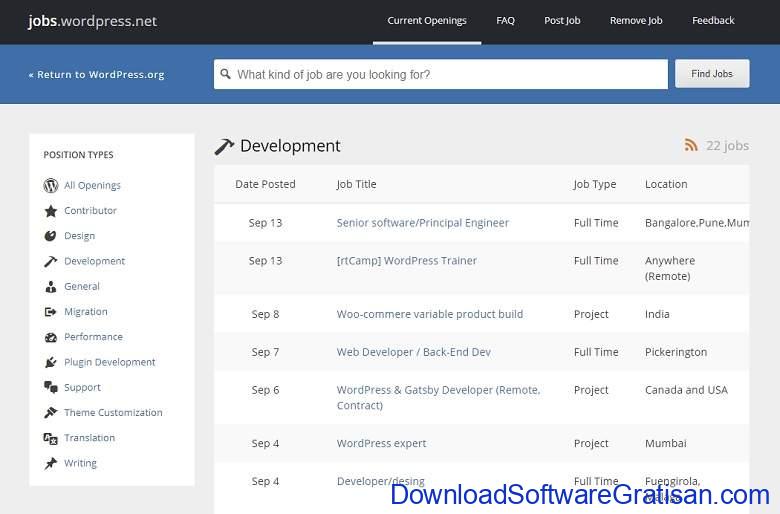This screenshot has width=780, height=514.
Task: Open the Developer/desing job listing
Action: tap(381, 481)
